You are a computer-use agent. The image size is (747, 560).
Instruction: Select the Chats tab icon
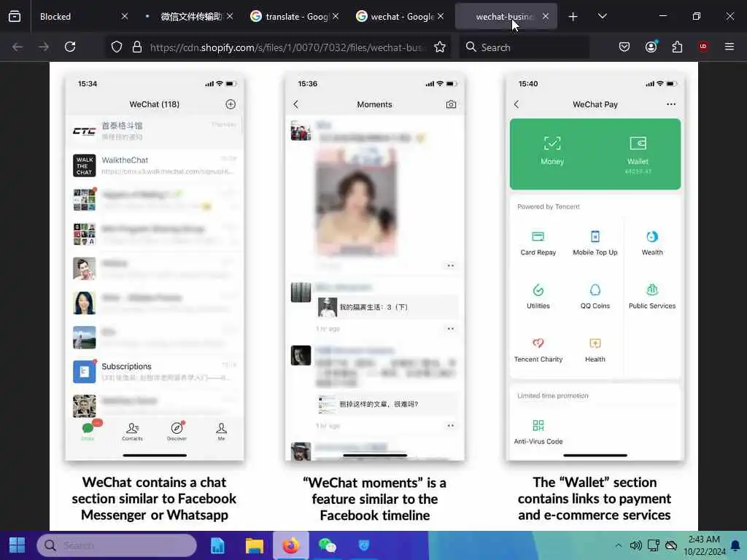pyautogui.click(x=88, y=430)
